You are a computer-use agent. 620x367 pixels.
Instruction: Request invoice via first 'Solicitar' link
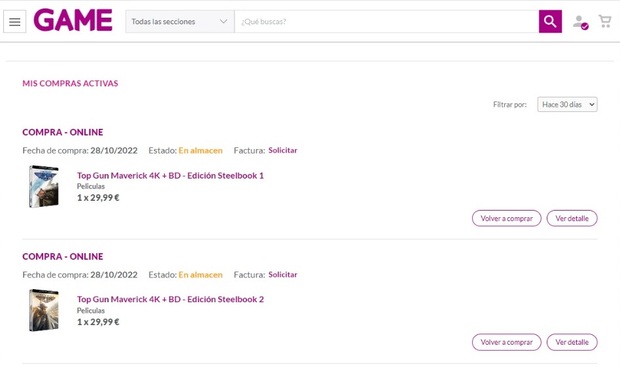(x=283, y=150)
